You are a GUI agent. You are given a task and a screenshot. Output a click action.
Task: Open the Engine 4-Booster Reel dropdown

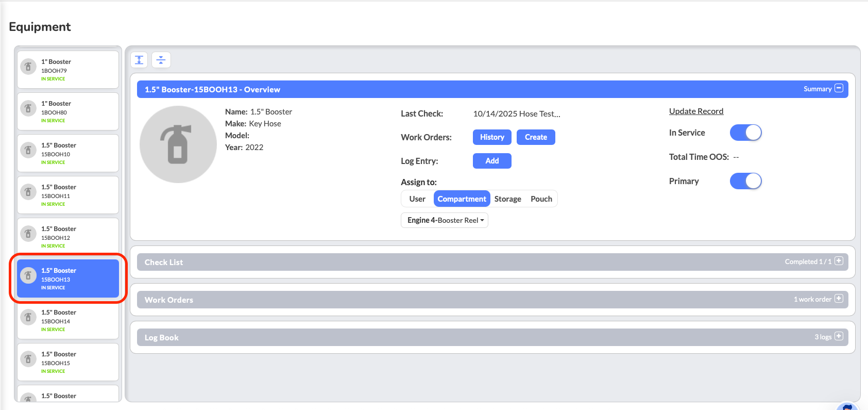point(445,220)
